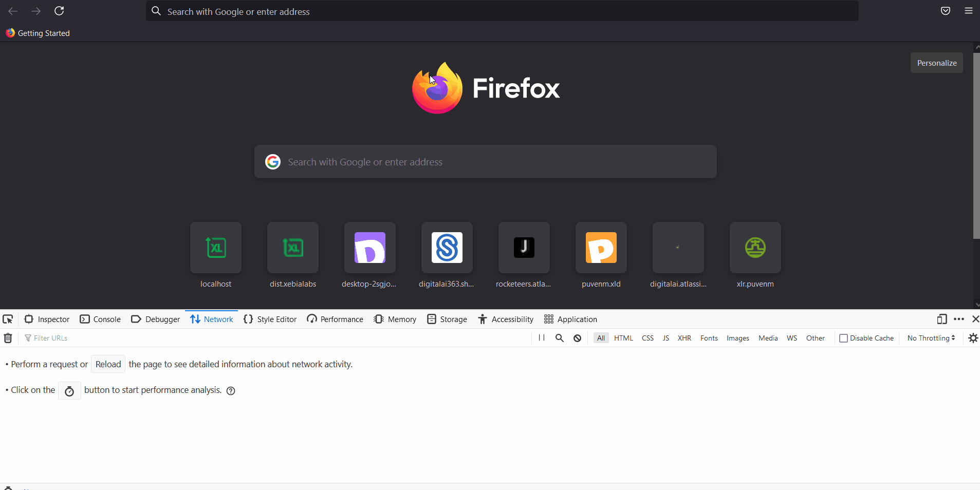Screen dimensions: 980x490
Task: Go forward with the forward arrow
Action: 36,11
